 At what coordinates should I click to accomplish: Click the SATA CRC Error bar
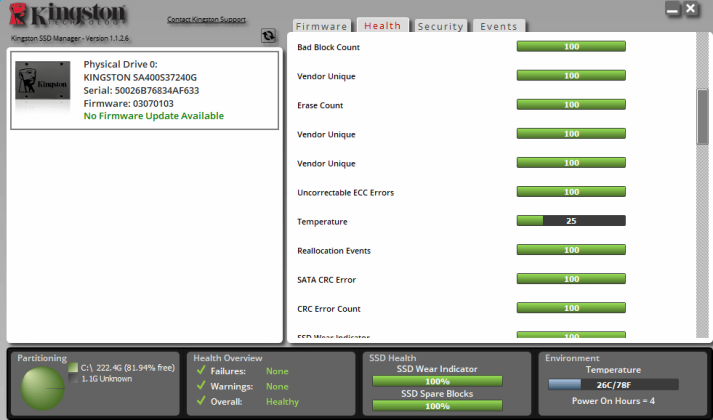[x=571, y=279]
